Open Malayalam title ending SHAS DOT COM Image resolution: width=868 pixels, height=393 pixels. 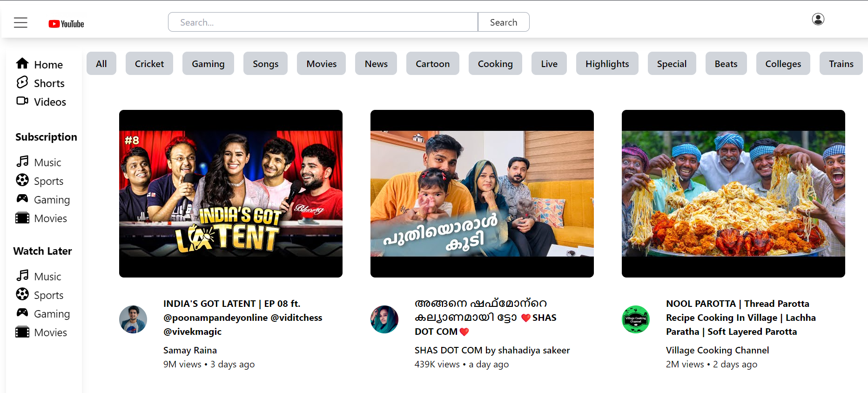[485, 318]
